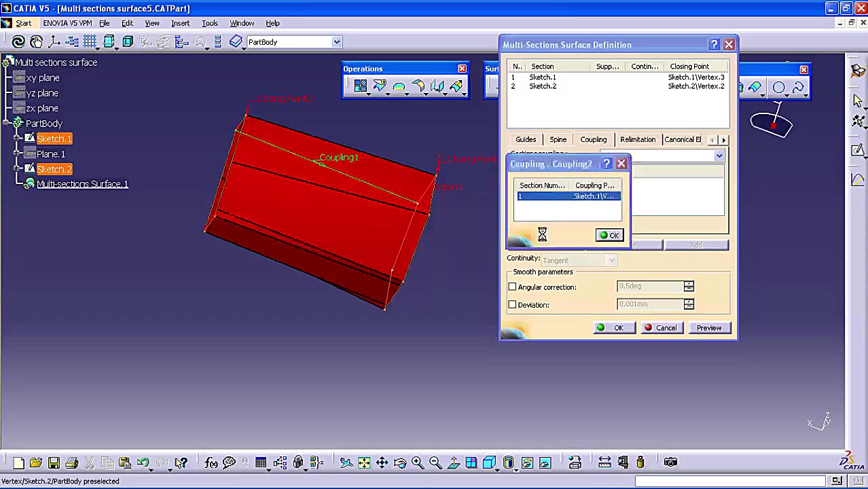Adjust Deviation stepper value
Screen dimensions: 868x489
(x=689, y=304)
